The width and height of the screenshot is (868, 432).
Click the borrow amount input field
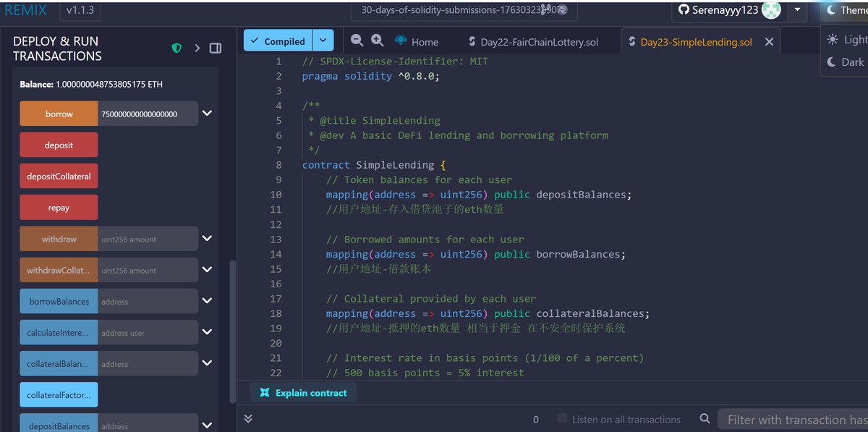[148, 114]
